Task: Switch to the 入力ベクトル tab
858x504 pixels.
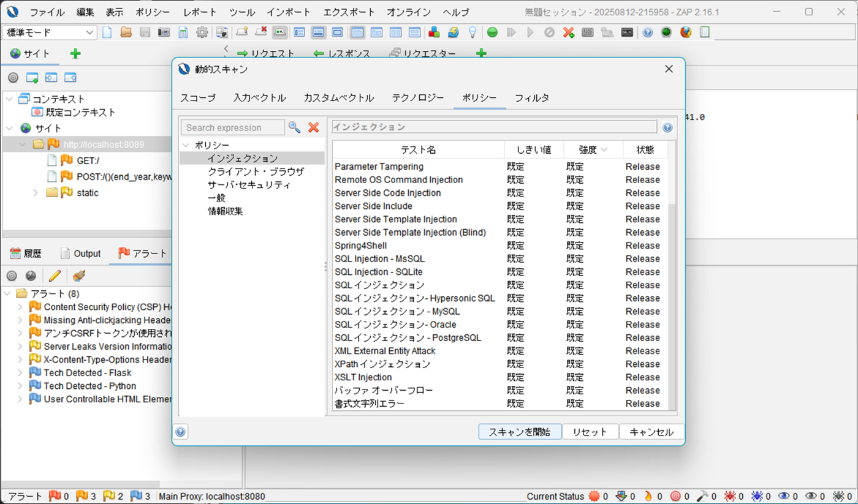Action: (x=260, y=98)
